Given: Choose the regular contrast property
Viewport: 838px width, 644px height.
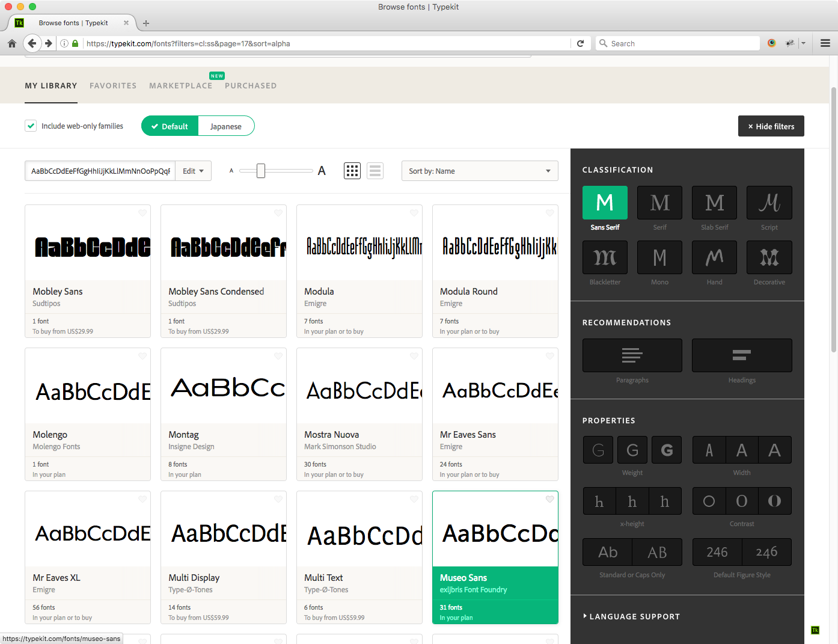Looking at the screenshot, I should tap(742, 501).
